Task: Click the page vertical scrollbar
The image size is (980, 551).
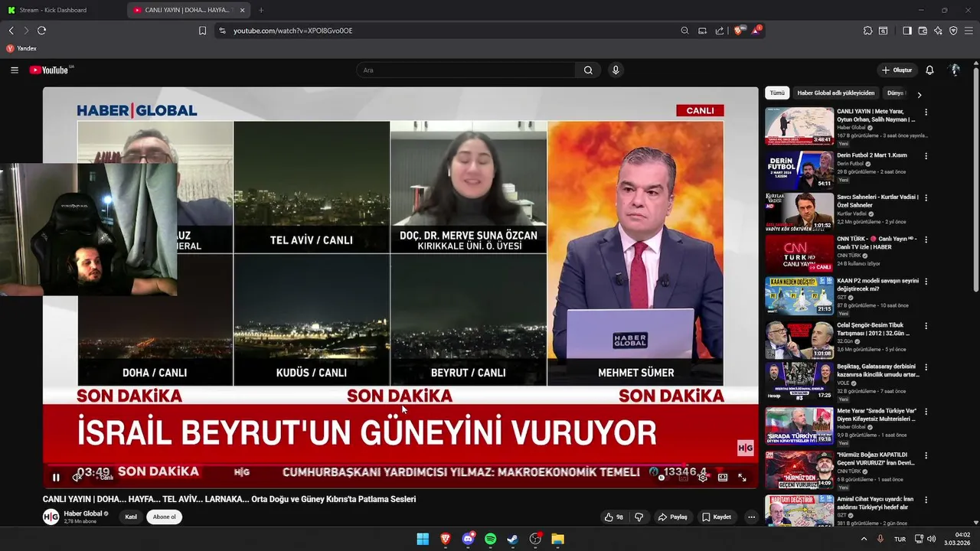Action: click(x=975, y=180)
